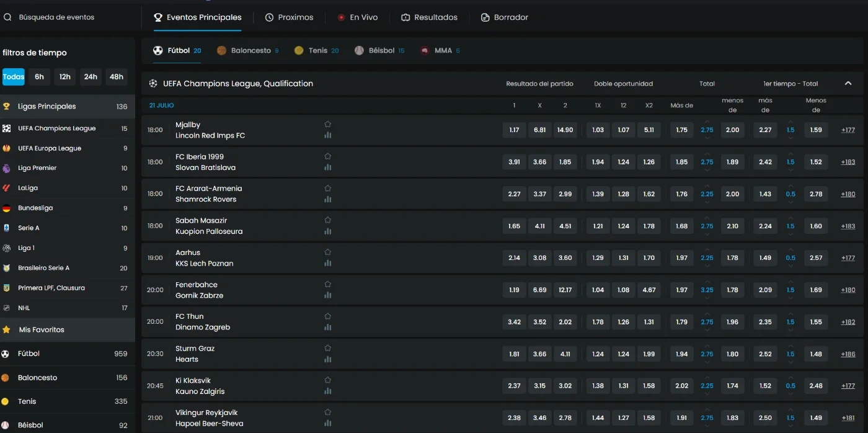Select odds 12.17 for Gornik Zabrze win
868x433 pixels.
click(x=565, y=290)
